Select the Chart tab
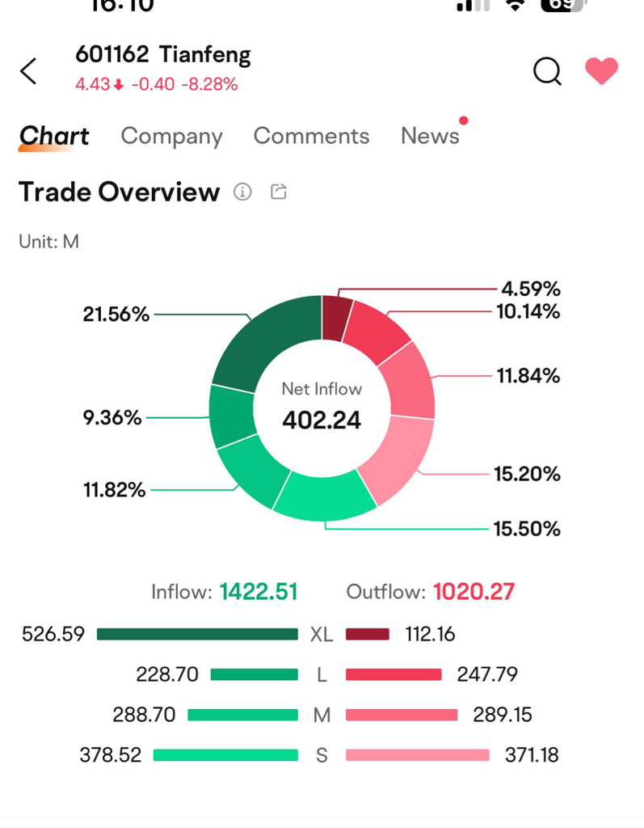Screen dimensions: 644x828 [x=53, y=136]
